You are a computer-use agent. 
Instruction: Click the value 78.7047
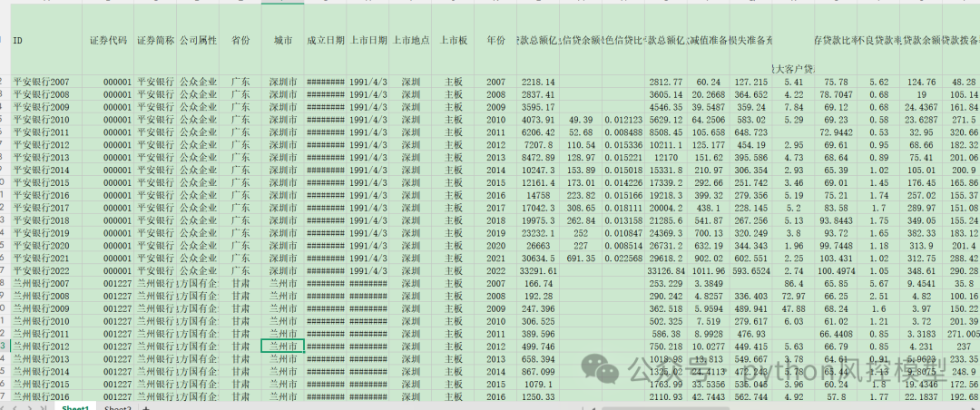tap(837, 94)
